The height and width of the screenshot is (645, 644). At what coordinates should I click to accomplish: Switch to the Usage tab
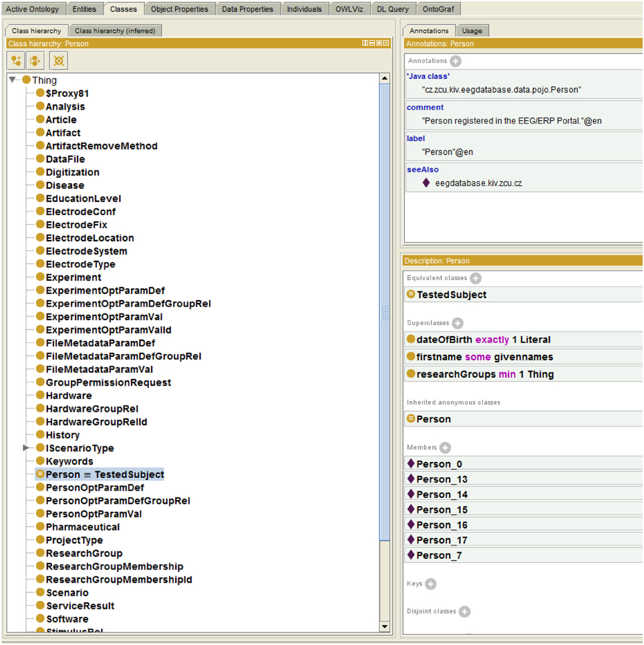pyautogui.click(x=472, y=31)
